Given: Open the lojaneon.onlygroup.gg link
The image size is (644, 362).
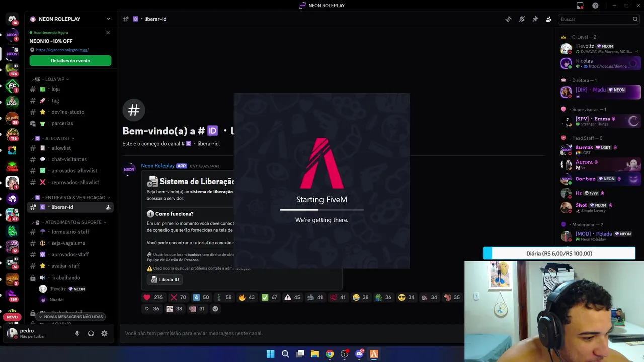Looking at the screenshot, I should (62, 50).
